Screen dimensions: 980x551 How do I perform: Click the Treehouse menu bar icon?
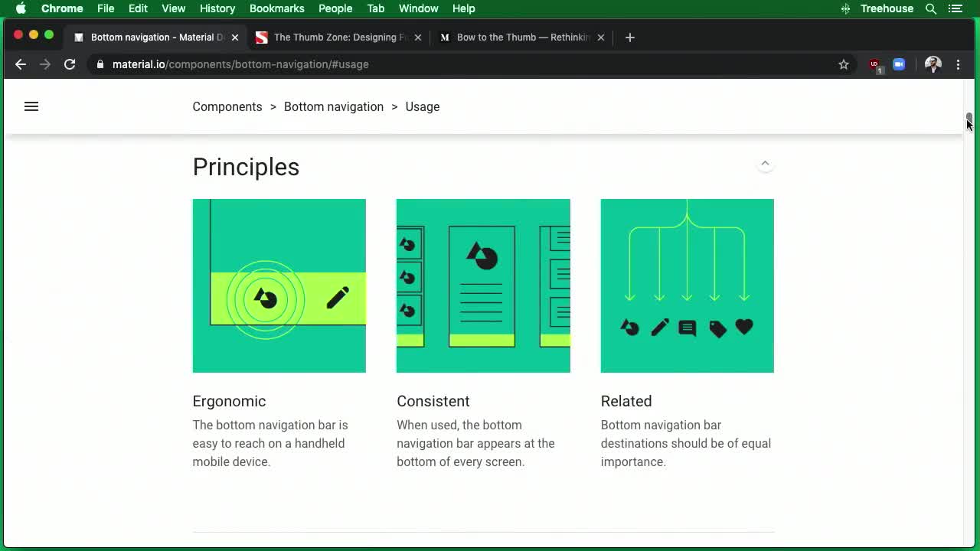(845, 8)
